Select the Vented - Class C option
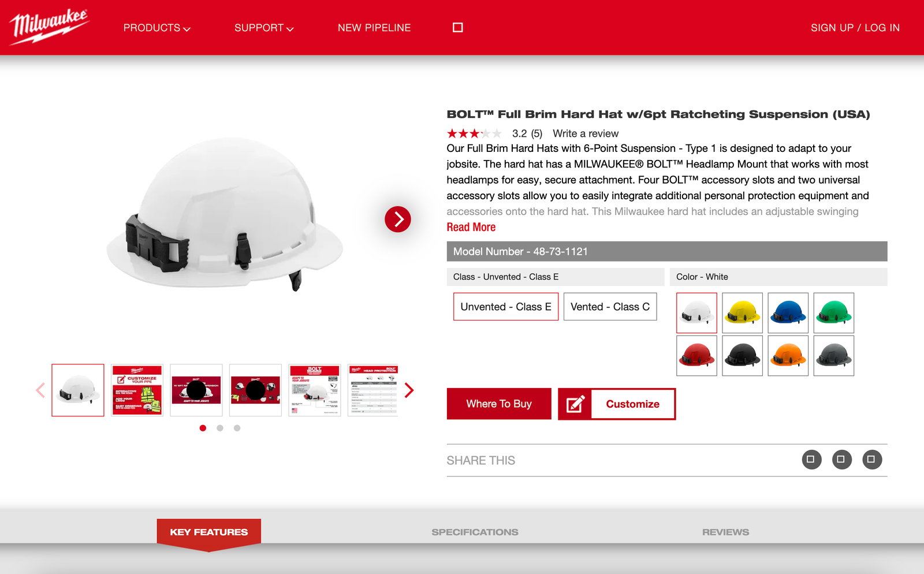 pyautogui.click(x=610, y=307)
